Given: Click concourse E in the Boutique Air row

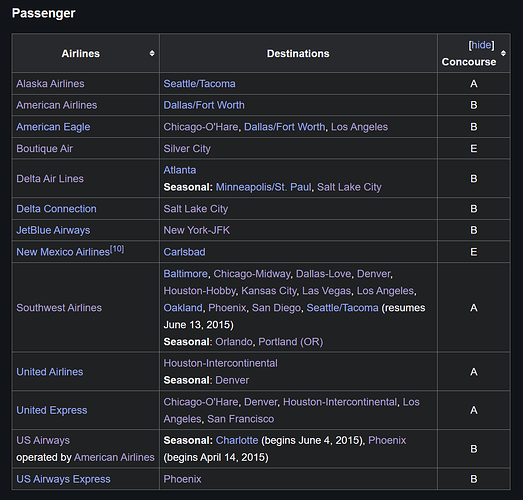Looking at the screenshot, I should 474,148.
